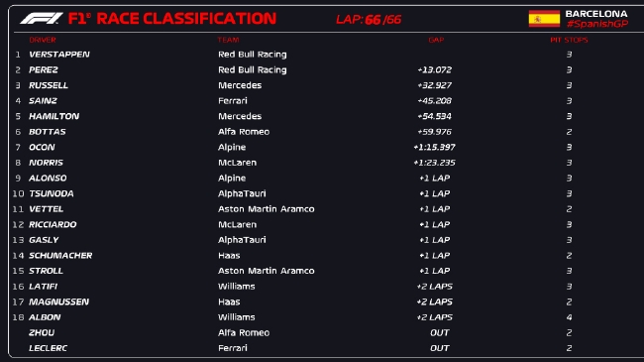
Task: Select the ZHOU driver name
Action: click(x=42, y=333)
